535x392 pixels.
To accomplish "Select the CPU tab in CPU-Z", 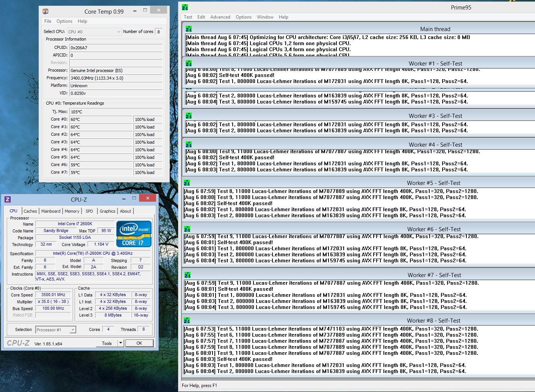I will click(x=14, y=211).
